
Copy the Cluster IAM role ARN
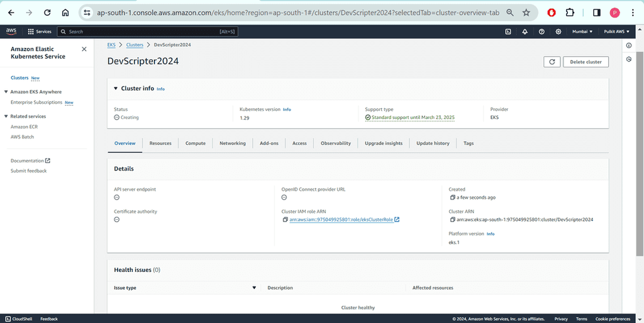coord(285,220)
